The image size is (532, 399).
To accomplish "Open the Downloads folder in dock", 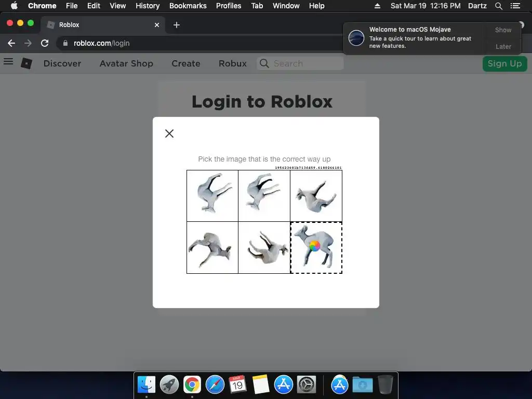I will click(x=362, y=385).
